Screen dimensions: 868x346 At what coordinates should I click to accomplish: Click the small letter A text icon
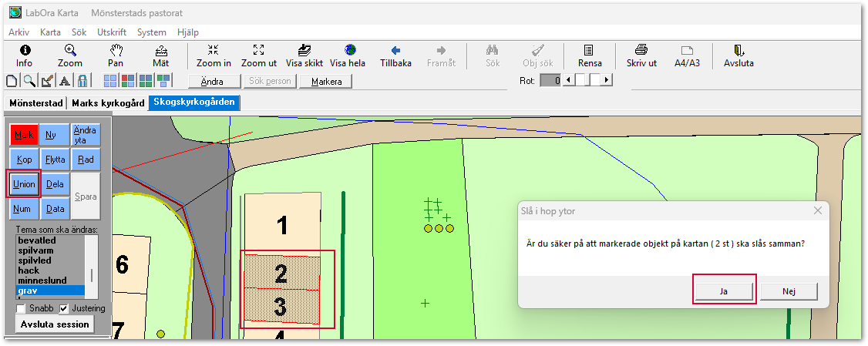click(x=65, y=81)
